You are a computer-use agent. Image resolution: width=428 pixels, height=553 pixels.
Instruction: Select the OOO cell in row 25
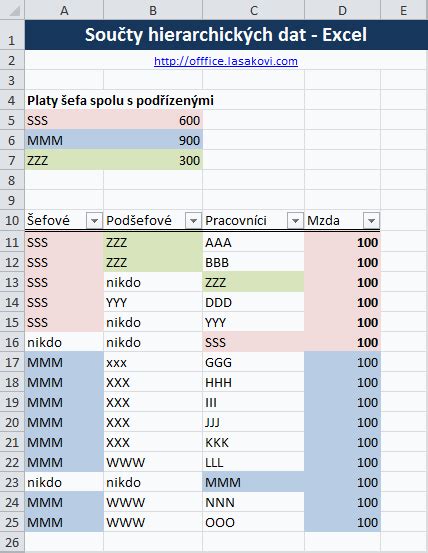253,522
